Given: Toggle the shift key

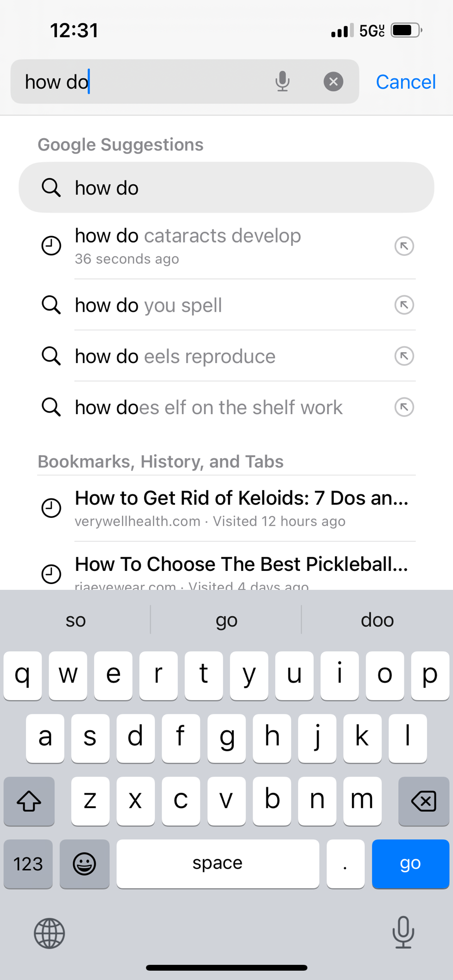Looking at the screenshot, I should tap(29, 801).
